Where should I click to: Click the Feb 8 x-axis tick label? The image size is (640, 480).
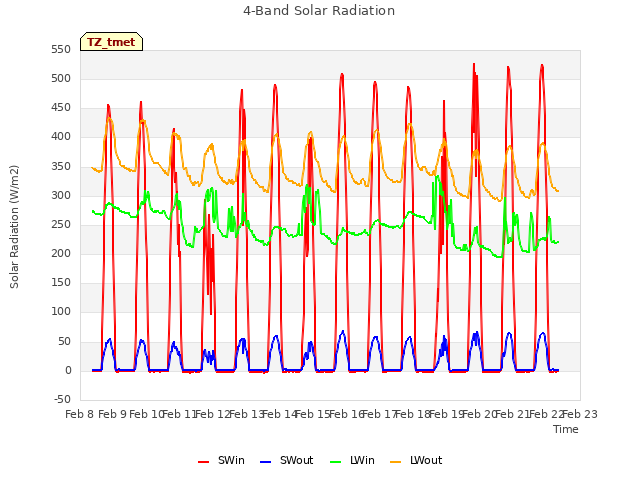pyautogui.click(x=80, y=414)
